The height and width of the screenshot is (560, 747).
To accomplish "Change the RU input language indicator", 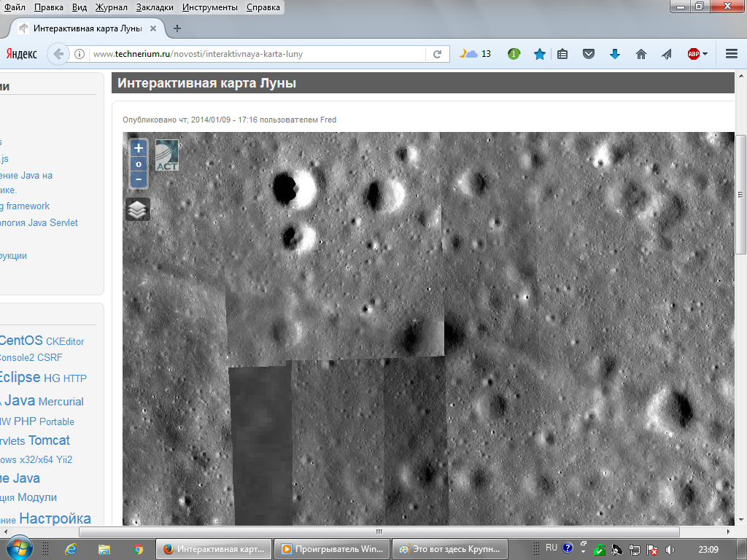I will 551,548.
